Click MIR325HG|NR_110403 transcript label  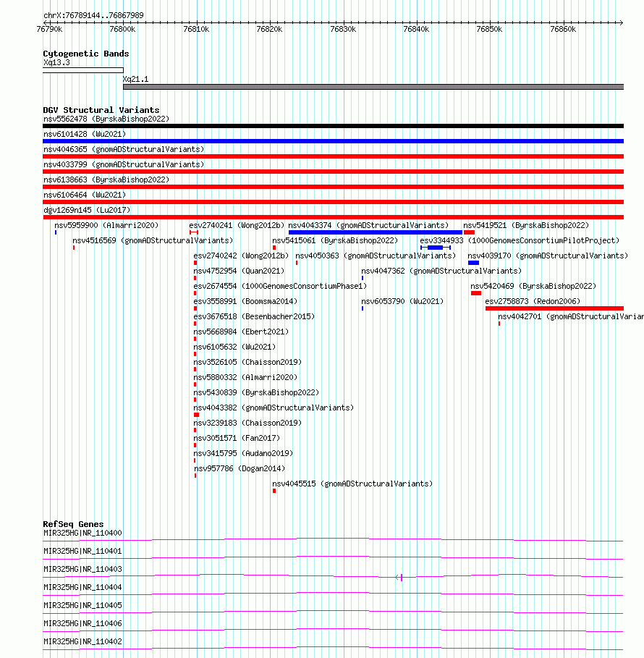pos(82,569)
